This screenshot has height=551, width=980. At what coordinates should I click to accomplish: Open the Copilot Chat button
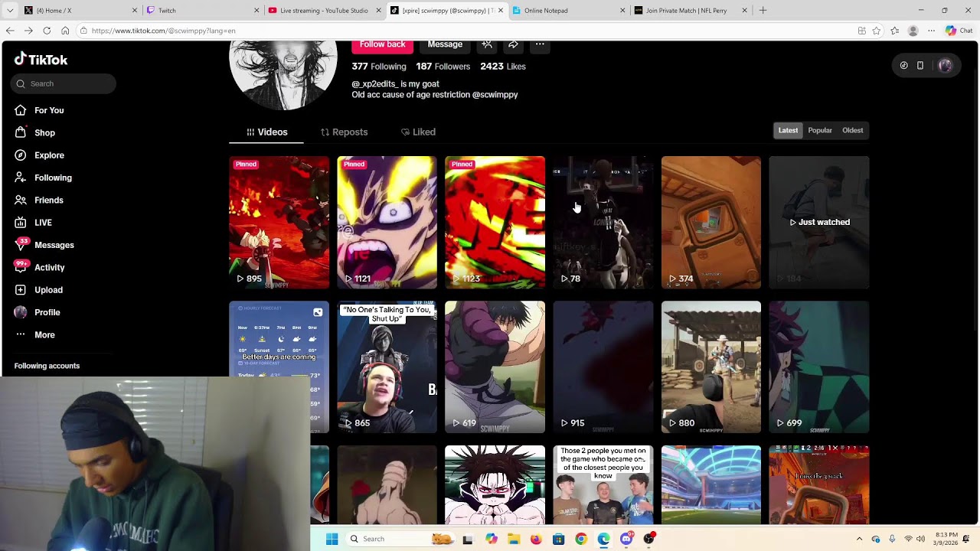coord(958,31)
